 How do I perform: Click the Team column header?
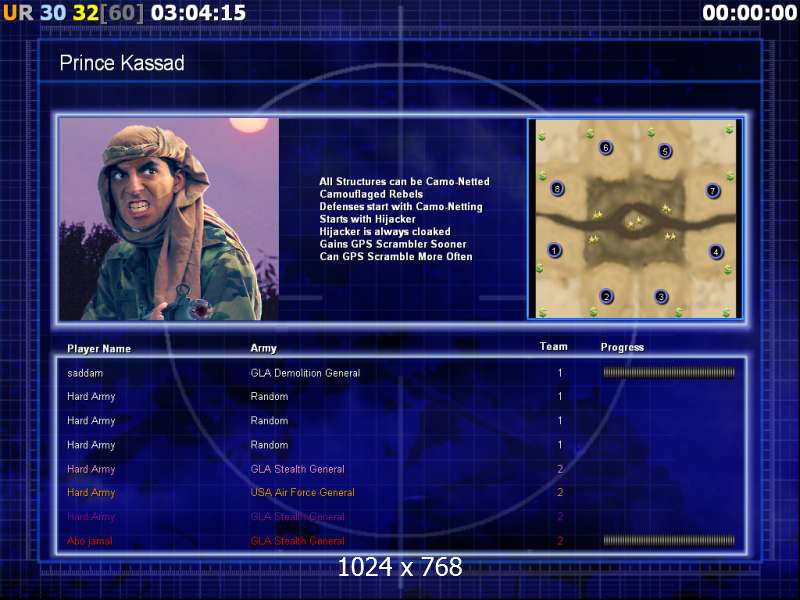[554, 346]
